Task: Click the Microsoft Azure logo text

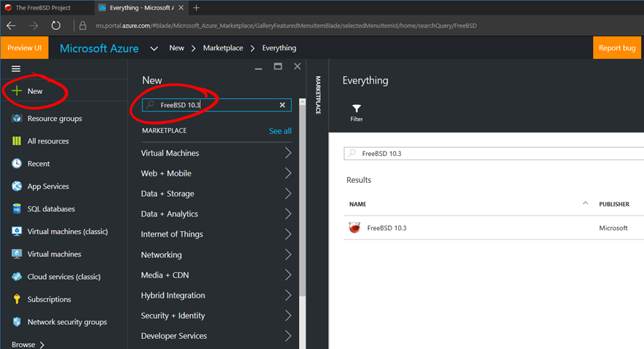Action: click(x=99, y=48)
